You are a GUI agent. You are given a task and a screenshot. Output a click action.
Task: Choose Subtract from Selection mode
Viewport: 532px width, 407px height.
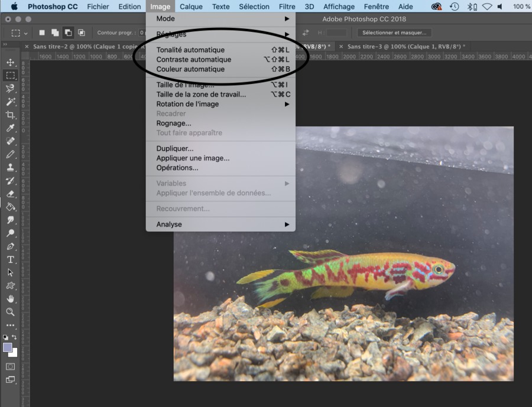[x=68, y=32]
